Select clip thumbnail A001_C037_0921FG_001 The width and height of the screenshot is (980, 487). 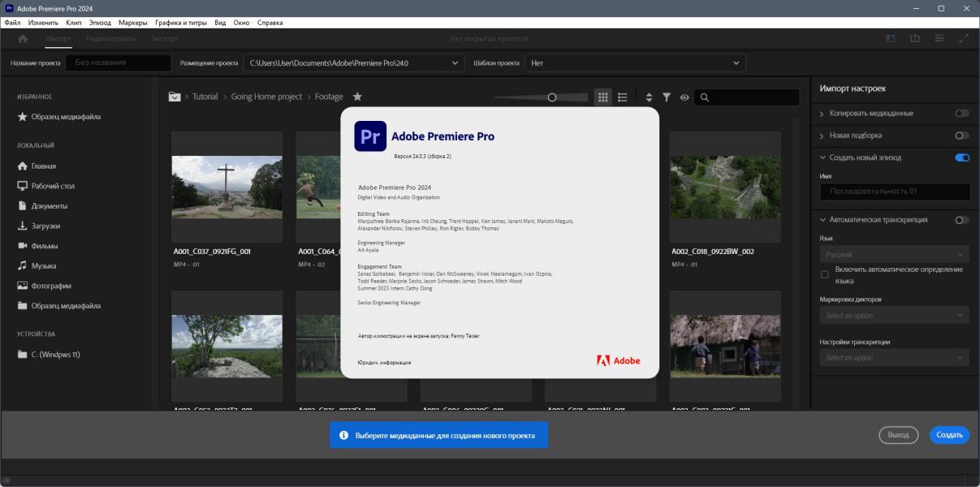[x=227, y=187]
